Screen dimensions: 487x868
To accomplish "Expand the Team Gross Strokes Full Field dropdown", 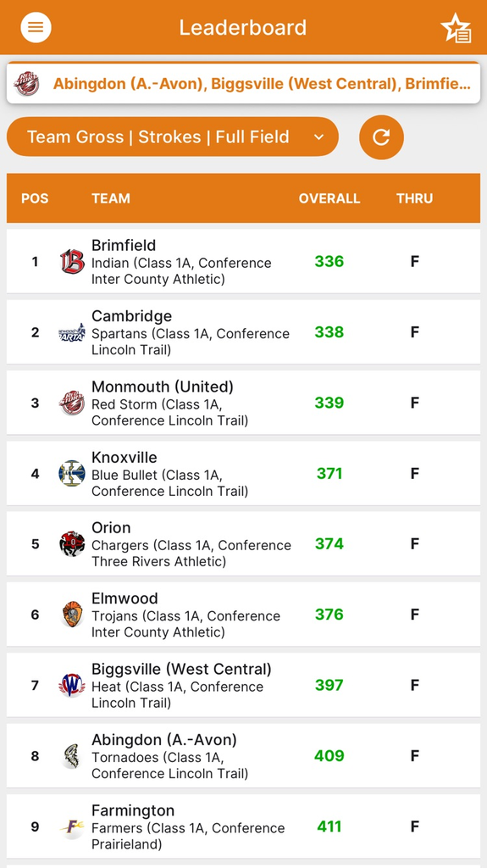I will (173, 136).
